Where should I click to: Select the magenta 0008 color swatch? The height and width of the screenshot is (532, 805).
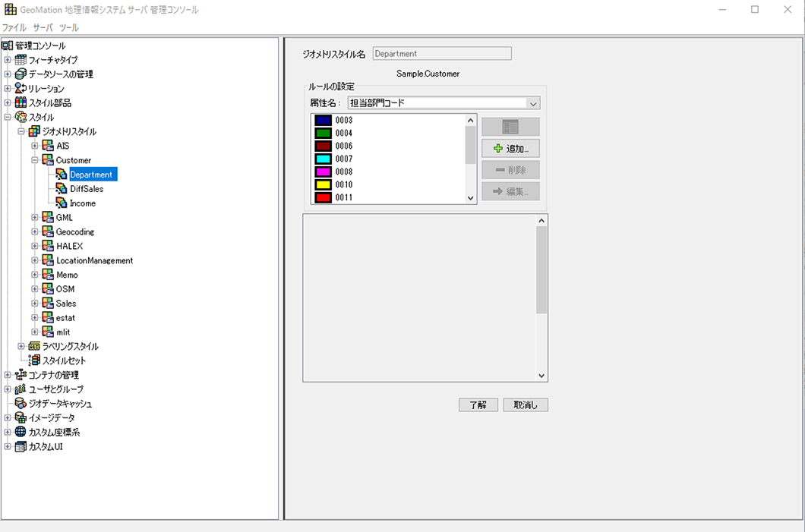[x=323, y=172]
